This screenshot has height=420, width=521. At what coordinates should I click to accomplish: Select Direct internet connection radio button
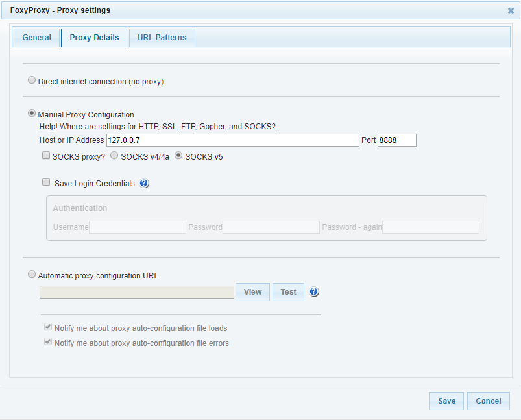(x=32, y=80)
